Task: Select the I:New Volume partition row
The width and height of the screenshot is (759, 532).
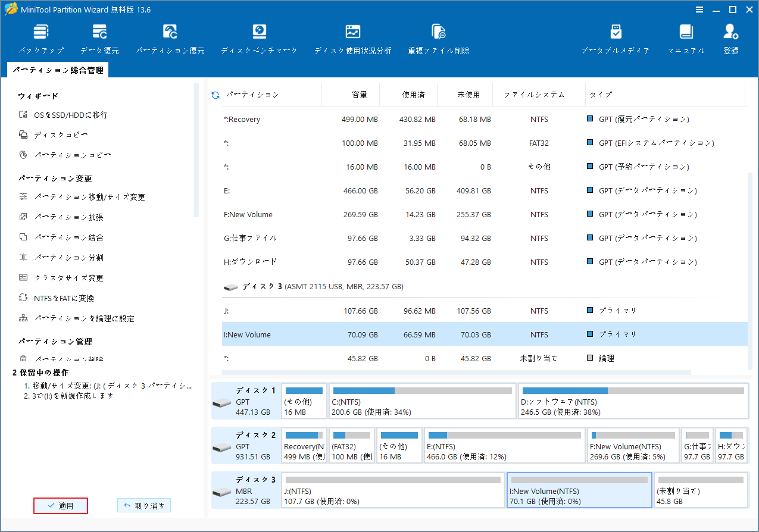Action: (485, 334)
